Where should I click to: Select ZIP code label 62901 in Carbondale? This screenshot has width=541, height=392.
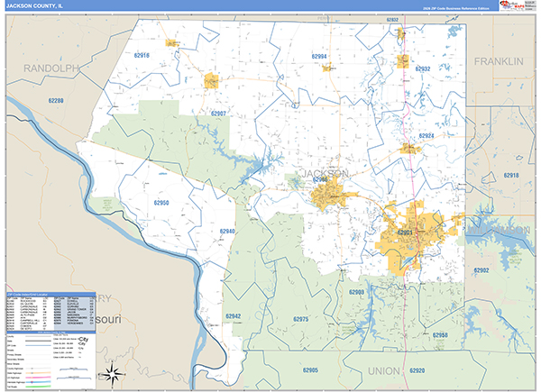click(x=405, y=232)
